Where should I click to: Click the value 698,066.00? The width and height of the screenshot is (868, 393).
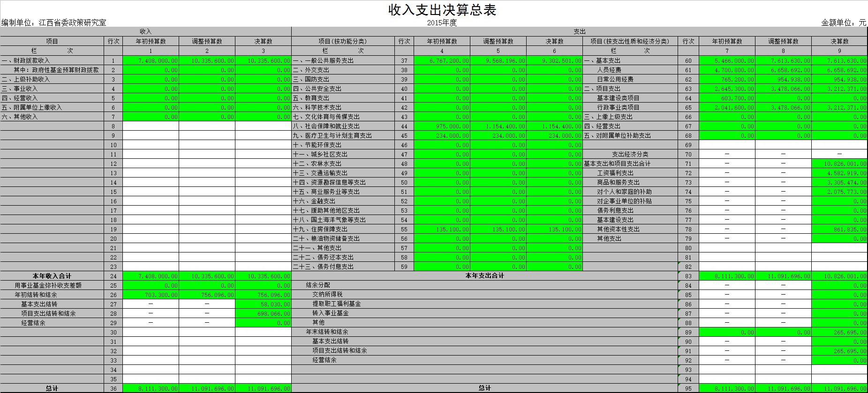[263, 313]
